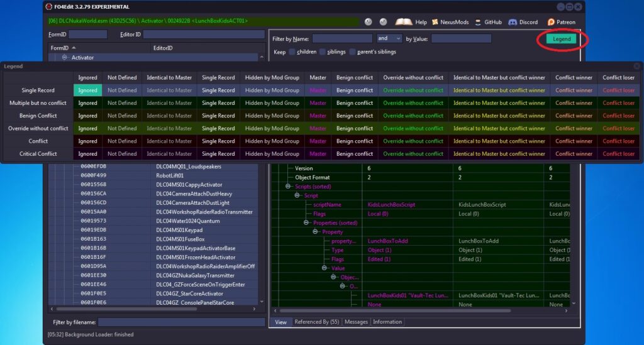Open the Discord link icon
Image resolution: width=644 pixels, height=345 pixels.
513,22
